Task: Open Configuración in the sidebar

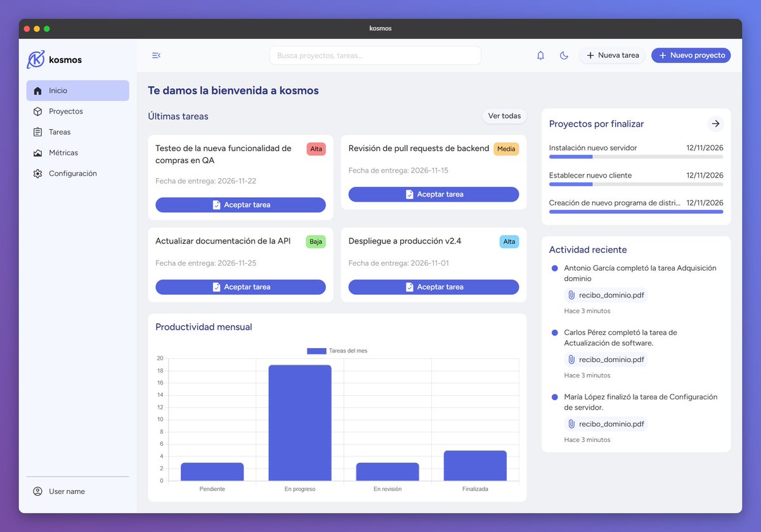Action: (x=77, y=174)
